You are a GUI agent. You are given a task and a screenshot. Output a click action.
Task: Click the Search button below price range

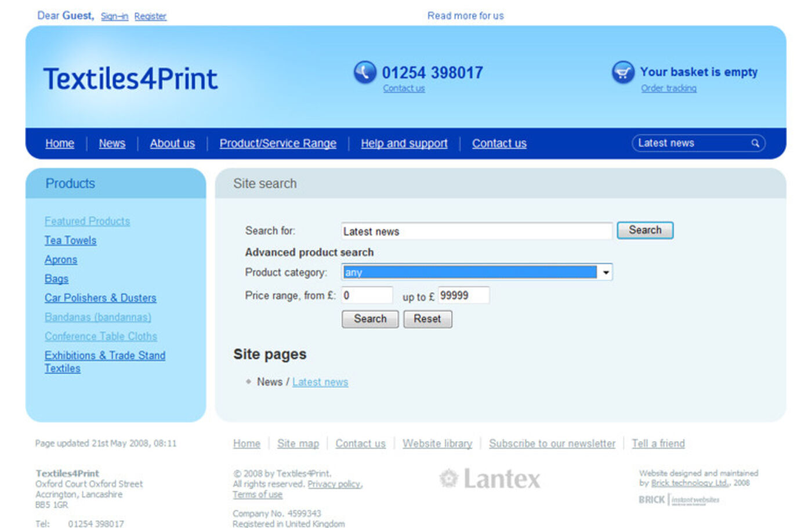pyautogui.click(x=370, y=319)
